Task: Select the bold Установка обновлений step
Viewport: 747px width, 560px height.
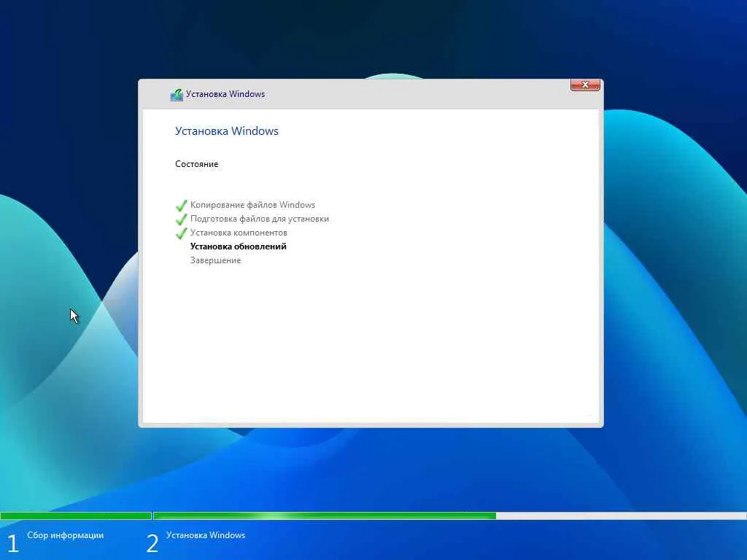Action: pyautogui.click(x=239, y=246)
